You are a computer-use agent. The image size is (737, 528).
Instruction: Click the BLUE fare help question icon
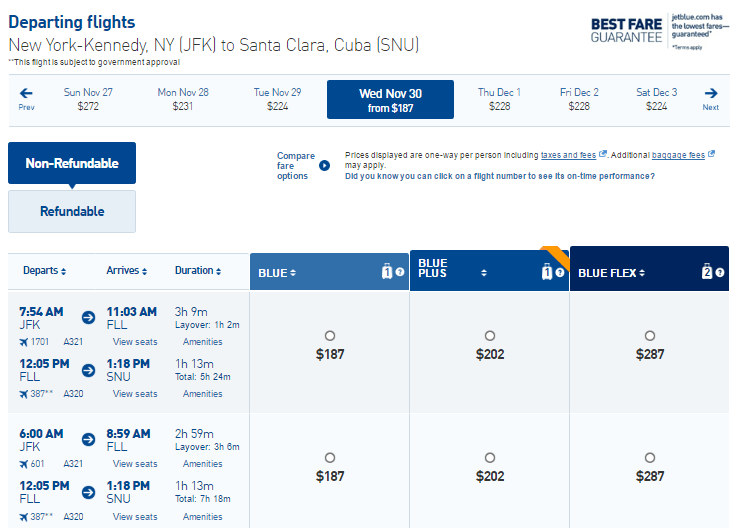coord(400,272)
